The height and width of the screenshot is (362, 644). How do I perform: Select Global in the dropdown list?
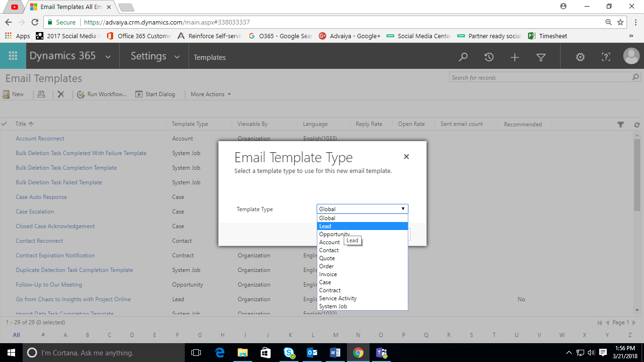coord(362,218)
